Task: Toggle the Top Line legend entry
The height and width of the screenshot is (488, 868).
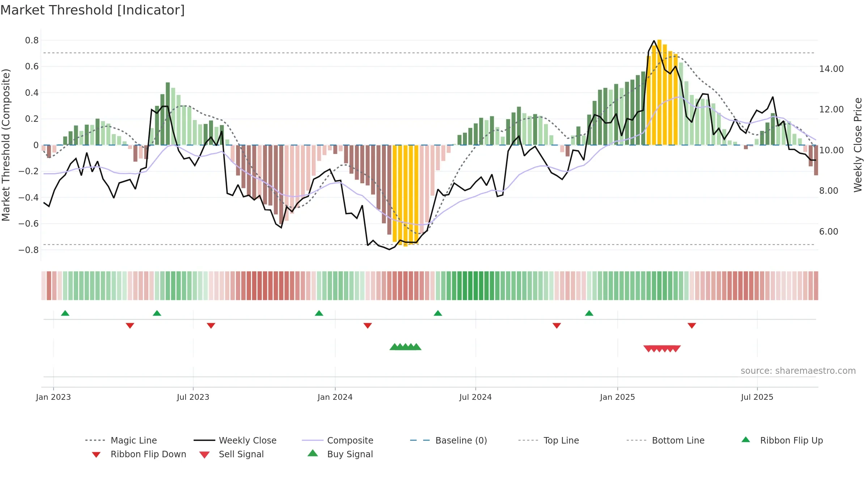Action: coord(549,440)
